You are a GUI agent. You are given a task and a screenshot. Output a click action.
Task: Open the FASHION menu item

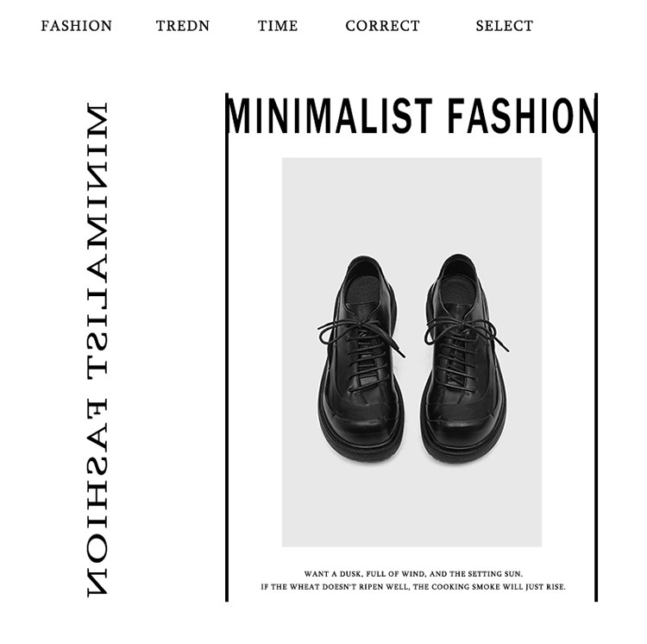(x=76, y=26)
